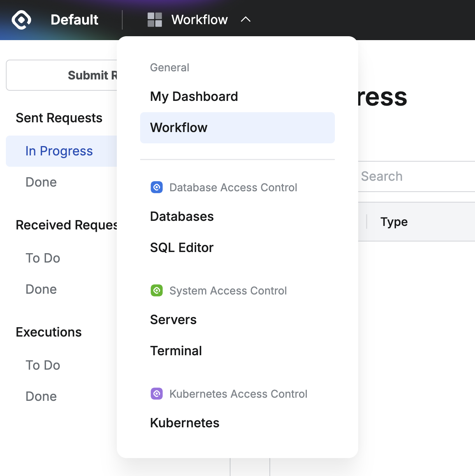The image size is (475, 476).
Task: Click the Type column header
Action: click(x=394, y=222)
